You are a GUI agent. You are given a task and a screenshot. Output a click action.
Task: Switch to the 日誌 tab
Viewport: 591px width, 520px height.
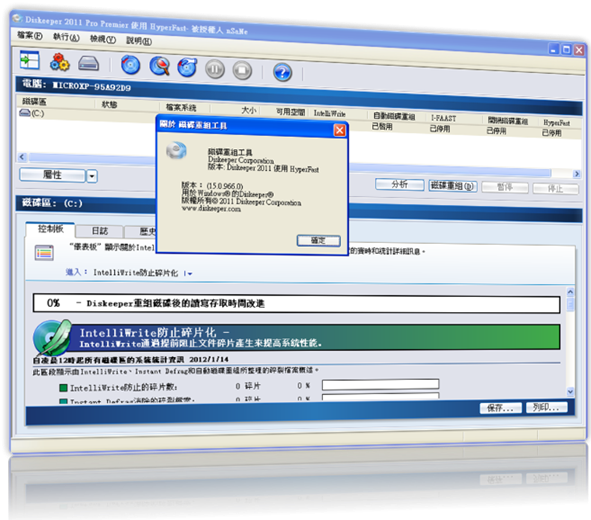coord(100,231)
